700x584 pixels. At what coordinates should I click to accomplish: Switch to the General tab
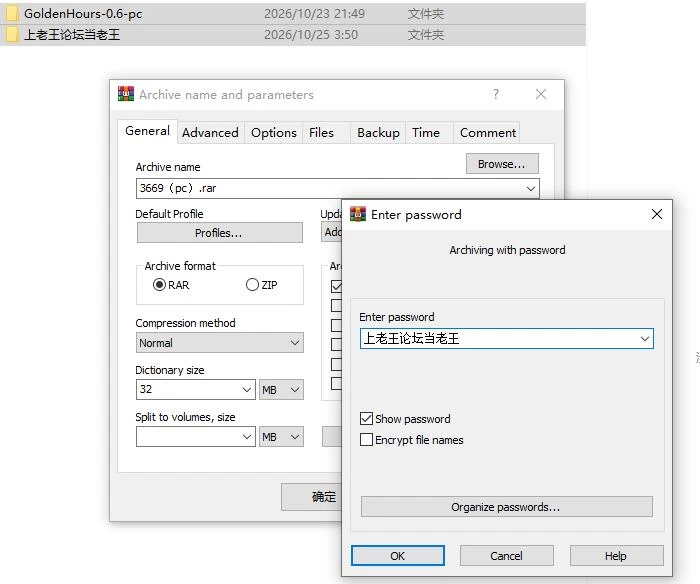pyautogui.click(x=147, y=131)
